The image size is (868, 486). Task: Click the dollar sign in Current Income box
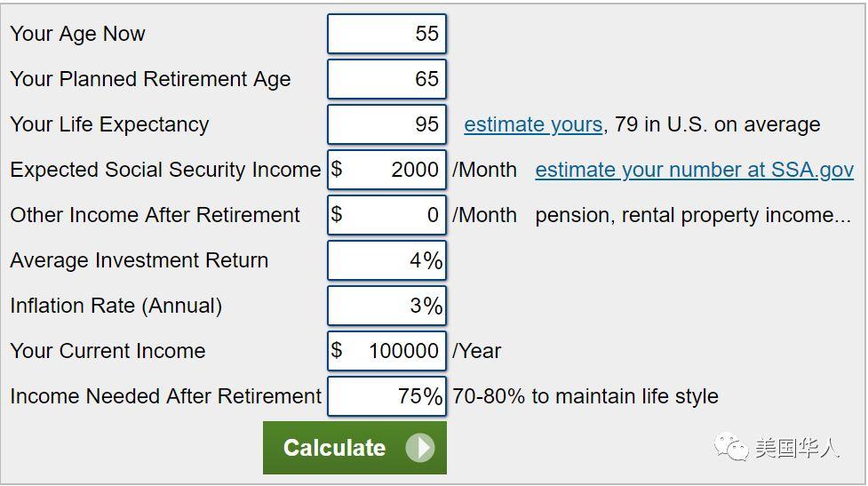337,350
